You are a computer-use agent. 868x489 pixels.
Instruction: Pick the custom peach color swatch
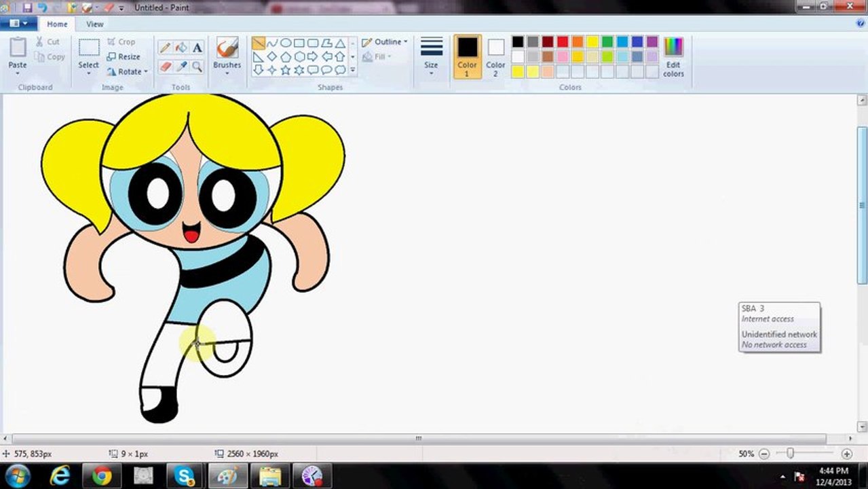[x=548, y=72]
